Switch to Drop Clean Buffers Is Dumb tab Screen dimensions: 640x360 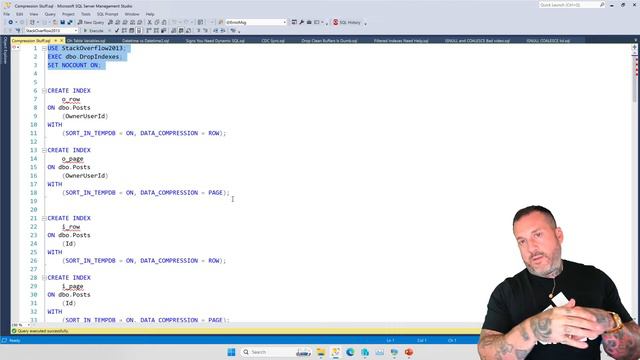click(x=329, y=40)
